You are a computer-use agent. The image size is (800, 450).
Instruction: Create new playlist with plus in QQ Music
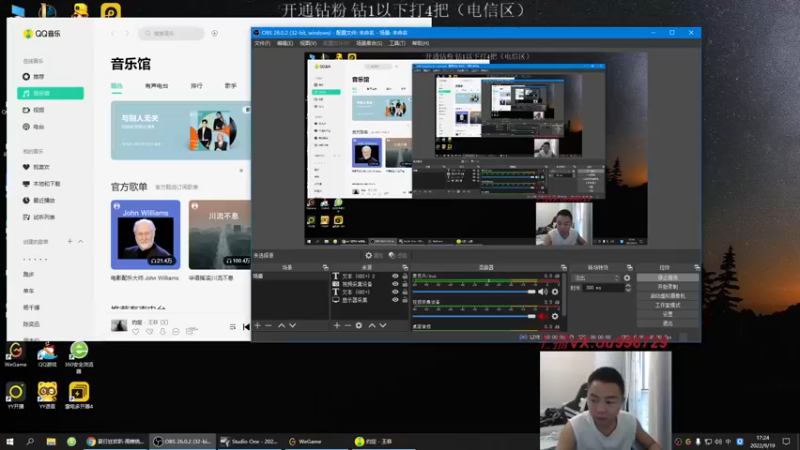70,241
